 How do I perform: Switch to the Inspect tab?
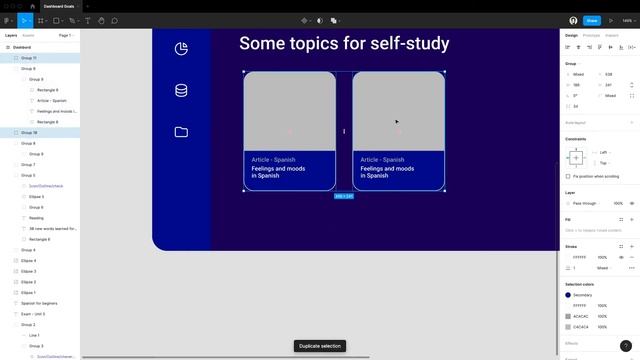611,36
